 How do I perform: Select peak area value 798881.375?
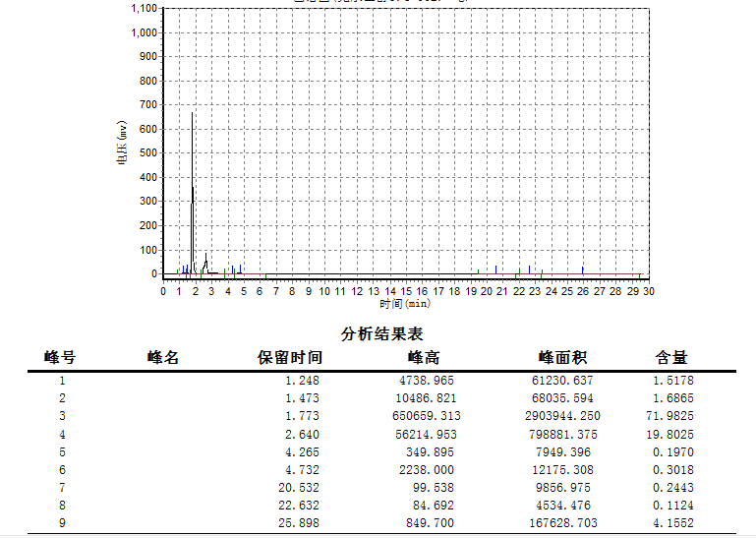562,435
